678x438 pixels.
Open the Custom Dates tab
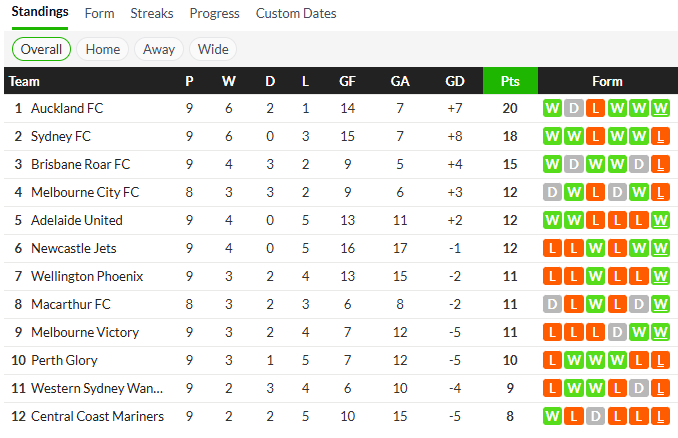pyautogui.click(x=296, y=14)
